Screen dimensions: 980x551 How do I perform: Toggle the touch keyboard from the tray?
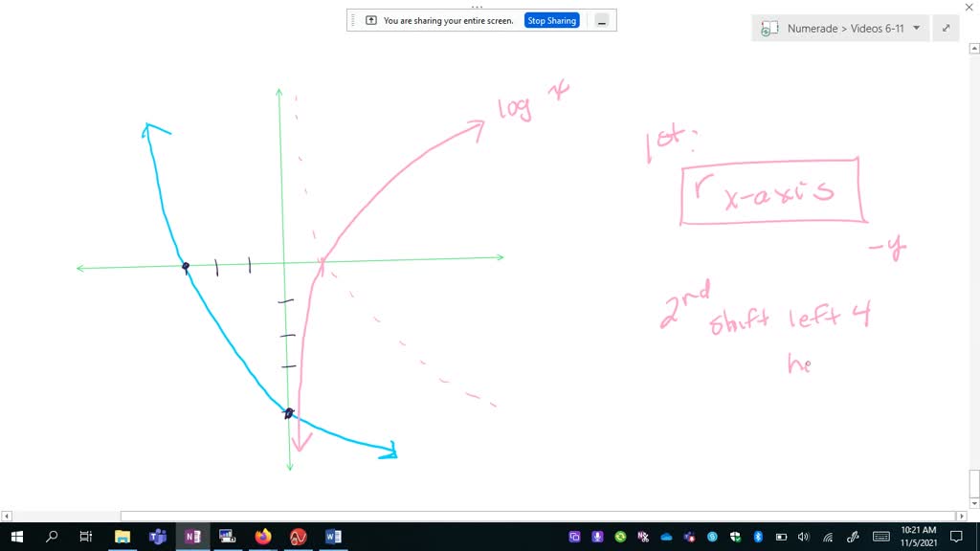[880, 536]
